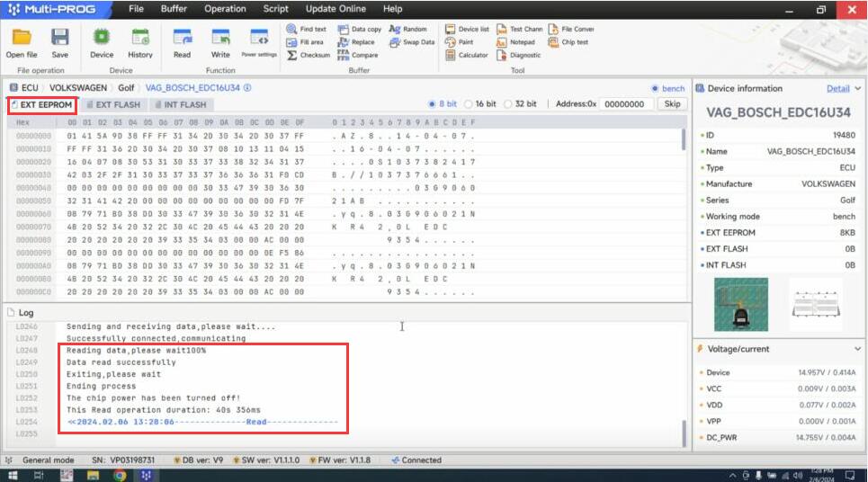Viewport: 868px width, 482px height.
Task: Select the Fill area tool
Action: (x=305, y=42)
